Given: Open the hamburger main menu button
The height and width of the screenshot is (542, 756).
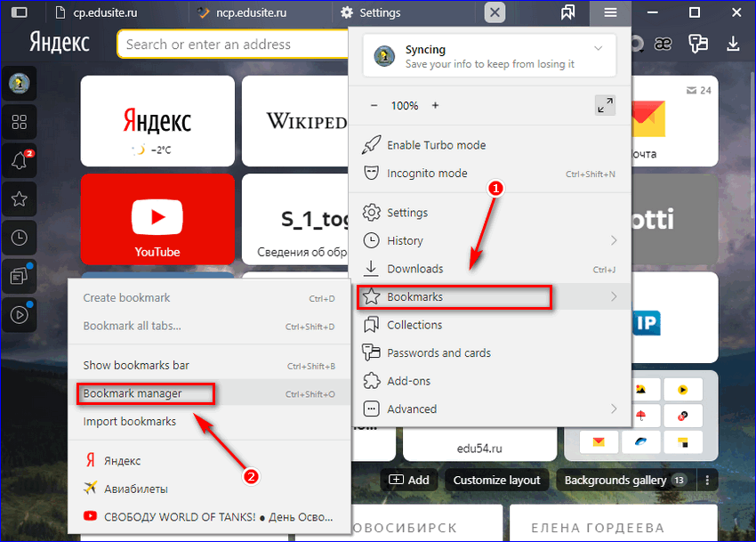Looking at the screenshot, I should pyautogui.click(x=609, y=12).
